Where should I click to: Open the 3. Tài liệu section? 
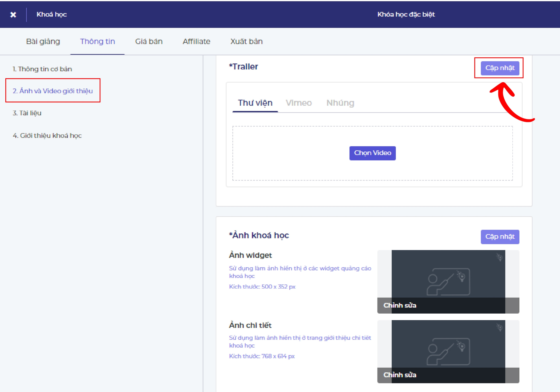[x=27, y=113]
